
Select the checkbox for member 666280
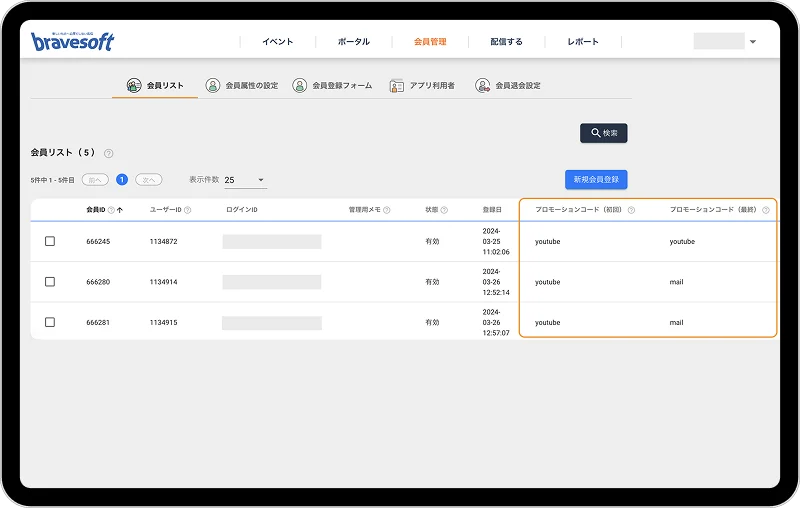(x=50, y=282)
